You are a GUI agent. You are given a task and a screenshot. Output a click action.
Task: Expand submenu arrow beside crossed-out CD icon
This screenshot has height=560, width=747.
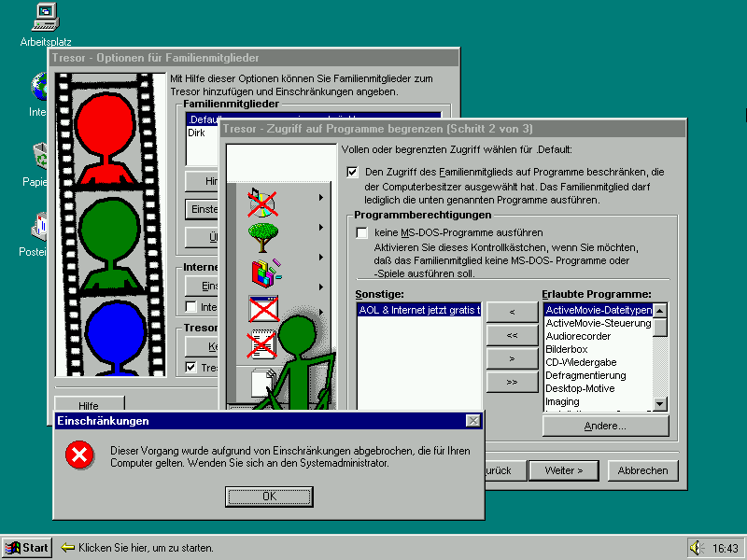(x=321, y=198)
